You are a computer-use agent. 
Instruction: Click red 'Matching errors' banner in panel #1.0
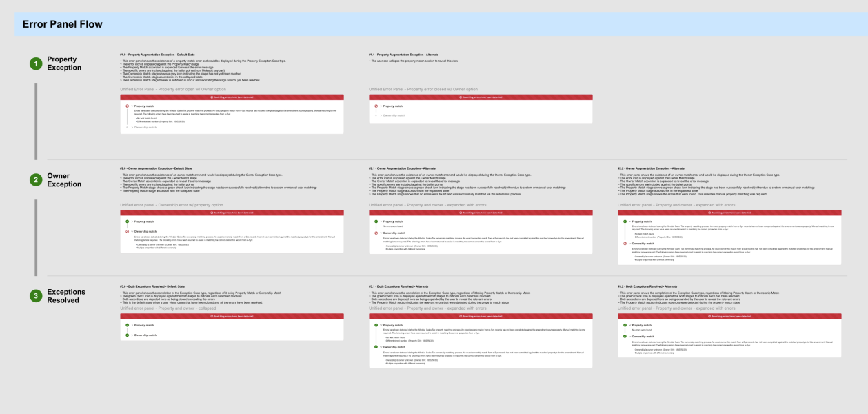pos(232,97)
